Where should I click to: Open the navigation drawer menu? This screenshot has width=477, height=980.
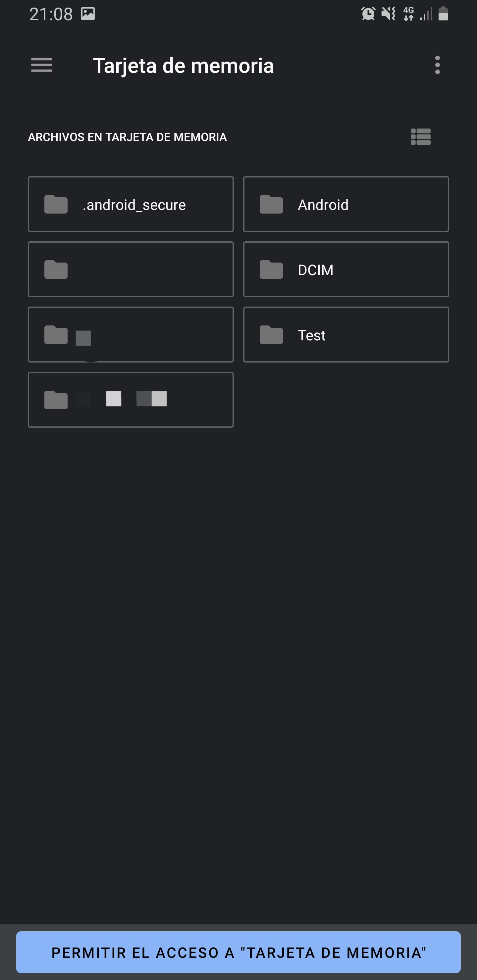[41, 65]
